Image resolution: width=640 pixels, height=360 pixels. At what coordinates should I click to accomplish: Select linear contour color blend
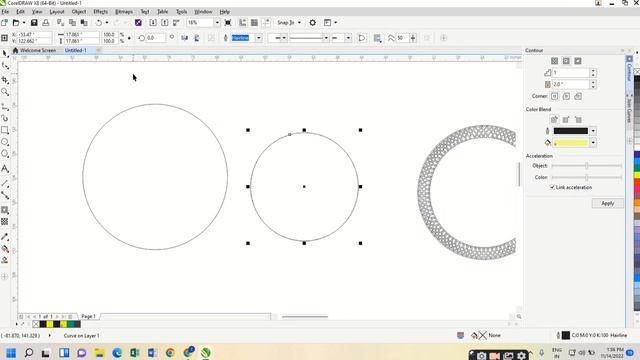[x=554, y=120]
